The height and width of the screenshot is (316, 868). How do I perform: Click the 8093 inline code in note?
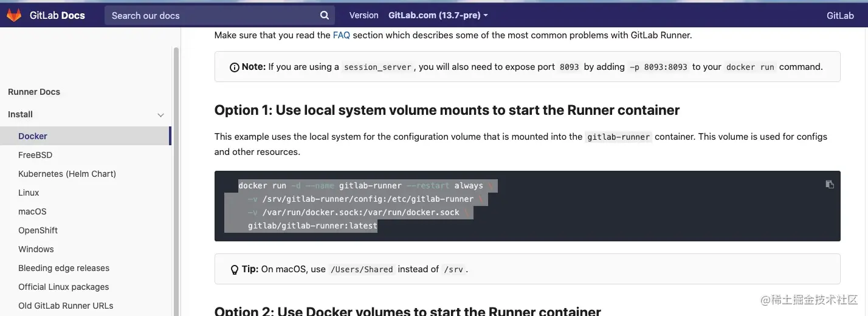[x=569, y=67]
